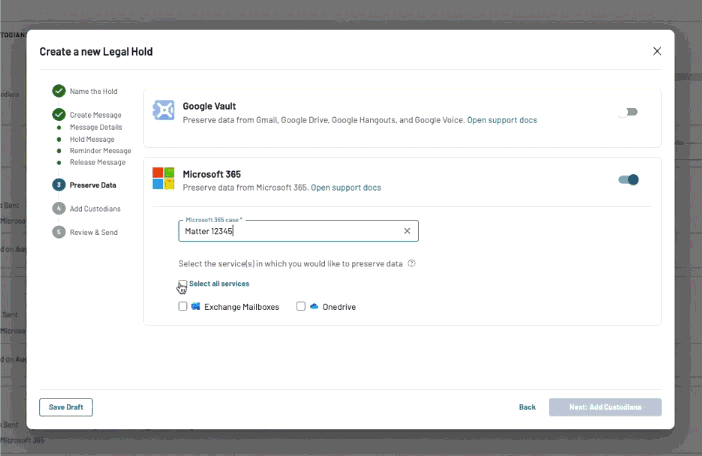Click Save Draft button
702x456 pixels.
click(66, 407)
